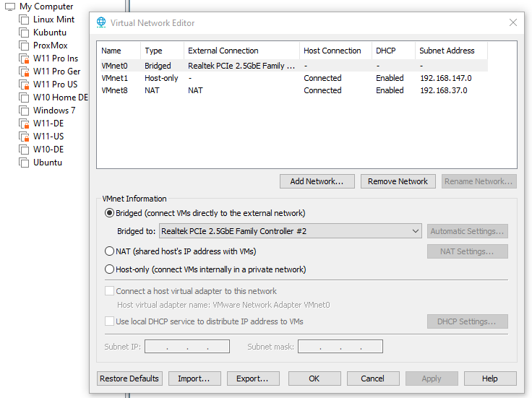
Task: Select W10-DE in the library
Action: (48, 150)
